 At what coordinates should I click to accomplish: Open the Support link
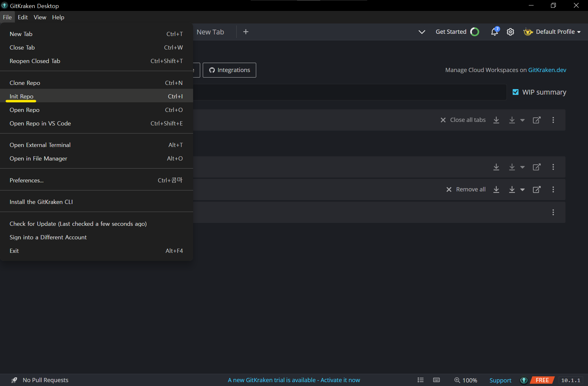500,380
